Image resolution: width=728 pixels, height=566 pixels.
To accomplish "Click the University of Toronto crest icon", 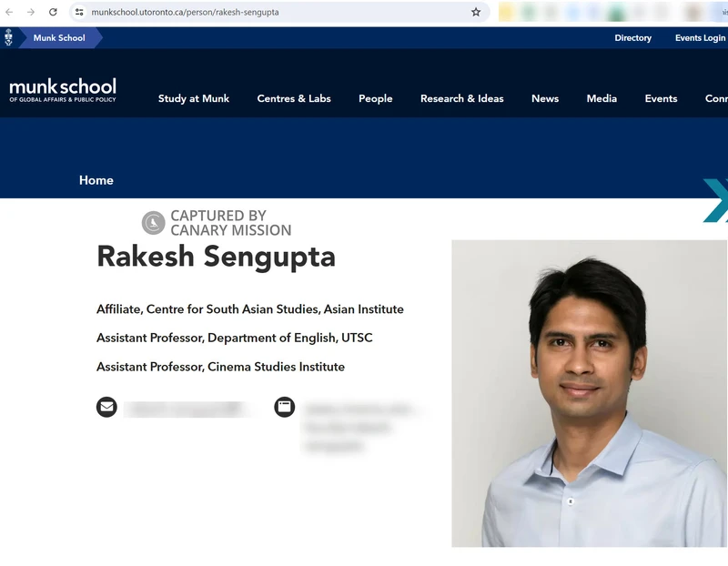I will 8,37.
